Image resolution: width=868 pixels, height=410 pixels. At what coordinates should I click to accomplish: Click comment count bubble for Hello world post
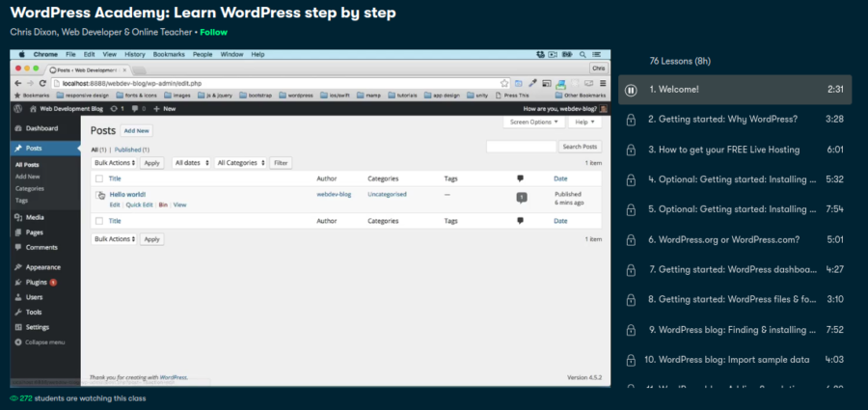pos(521,197)
